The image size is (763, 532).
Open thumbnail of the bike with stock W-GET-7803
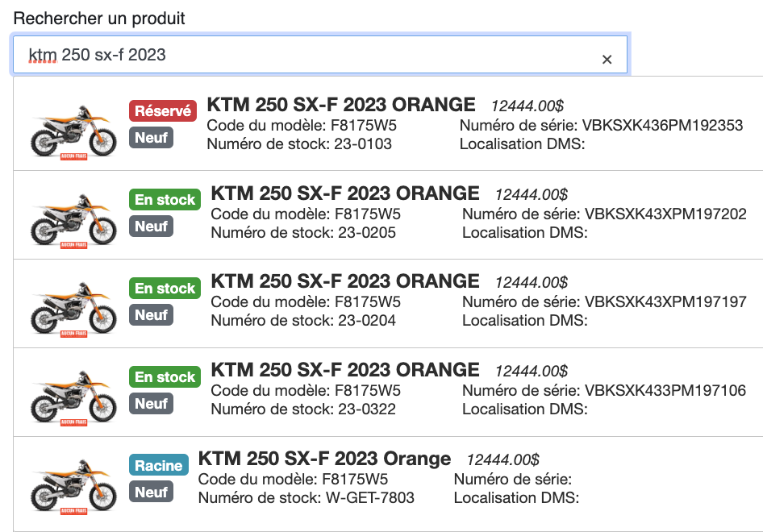(73, 486)
